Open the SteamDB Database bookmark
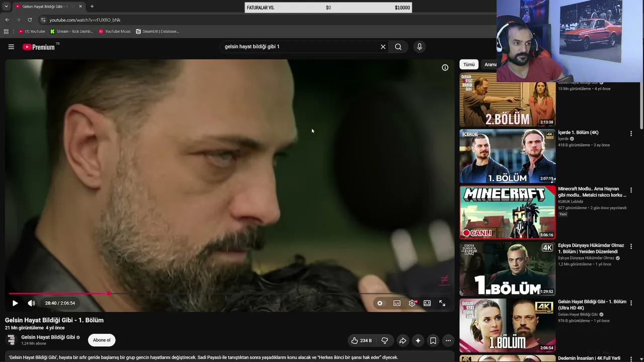The height and width of the screenshot is (362, 644). [x=157, y=31]
